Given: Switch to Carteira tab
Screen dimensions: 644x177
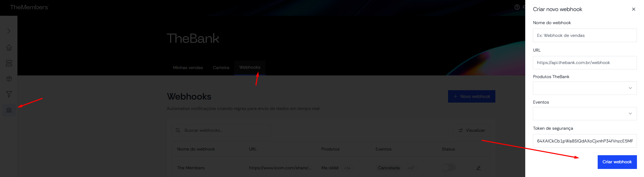Looking at the screenshot, I should point(221,68).
